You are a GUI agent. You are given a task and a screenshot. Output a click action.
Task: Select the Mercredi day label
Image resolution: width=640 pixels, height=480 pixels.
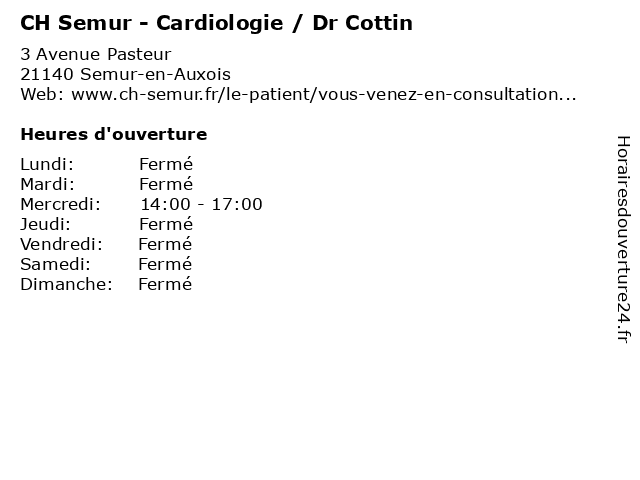tap(60, 204)
